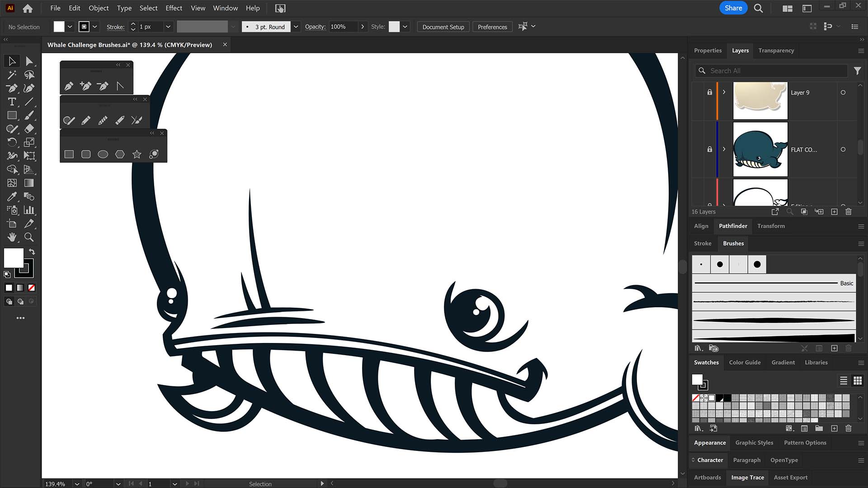The width and height of the screenshot is (868, 488).
Task: Toggle lock on FLAT CO... layer
Action: tap(709, 150)
